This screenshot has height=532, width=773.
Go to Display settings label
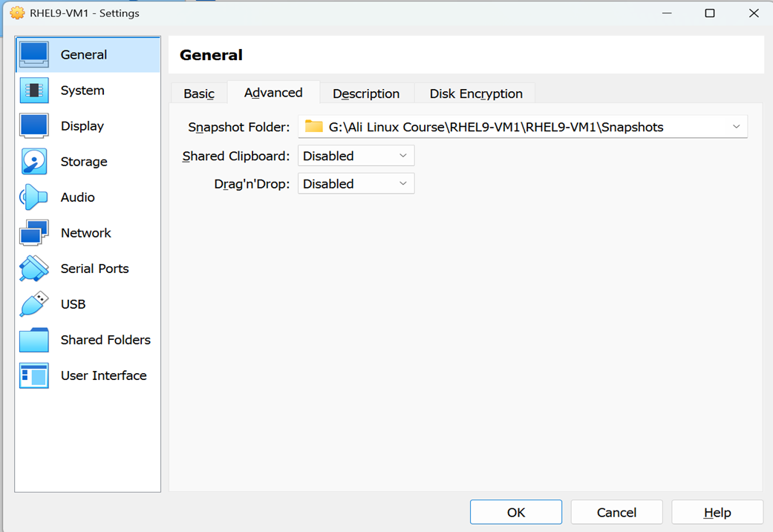82,126
